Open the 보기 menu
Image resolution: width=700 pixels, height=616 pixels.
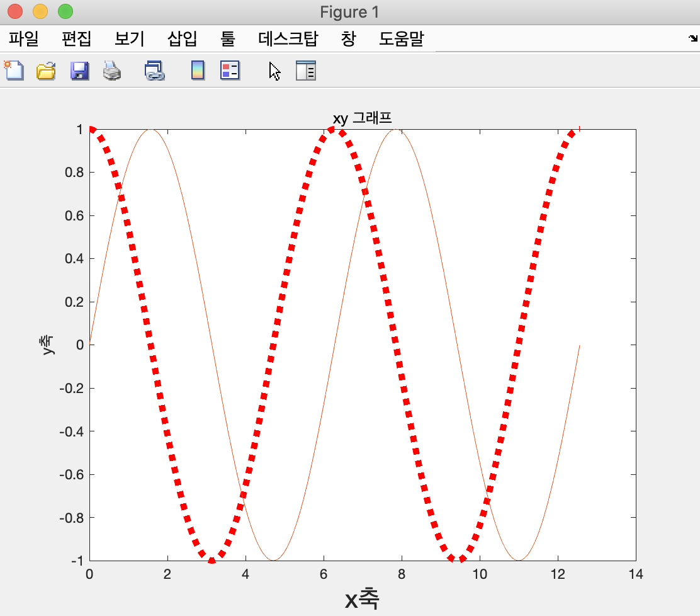click(x=130, y=38)
